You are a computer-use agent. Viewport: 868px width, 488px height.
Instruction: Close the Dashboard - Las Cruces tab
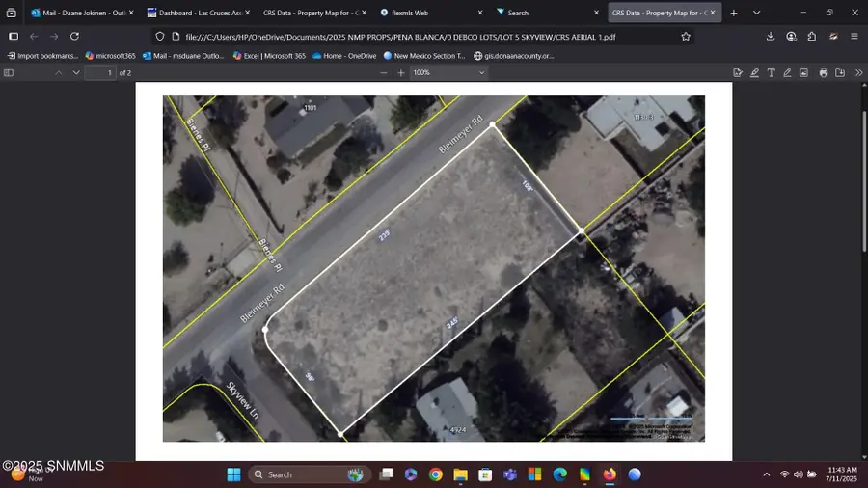pyautogui.click(x=248, y=13)
